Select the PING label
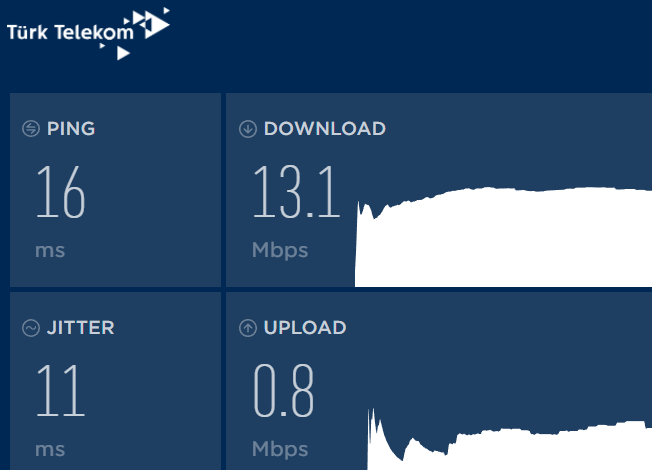The height and width of the screenshot is (470, 652). point(71,129)
